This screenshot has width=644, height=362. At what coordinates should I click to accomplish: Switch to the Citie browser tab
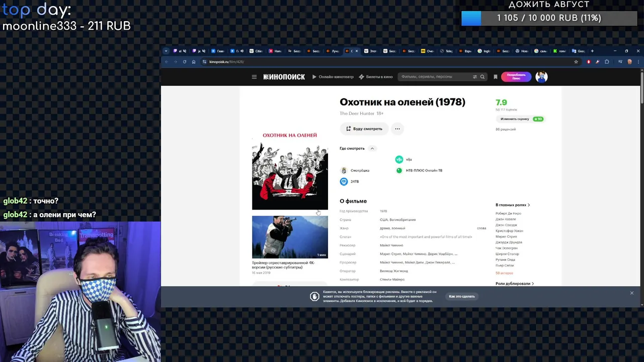click(x=256, y=51)
